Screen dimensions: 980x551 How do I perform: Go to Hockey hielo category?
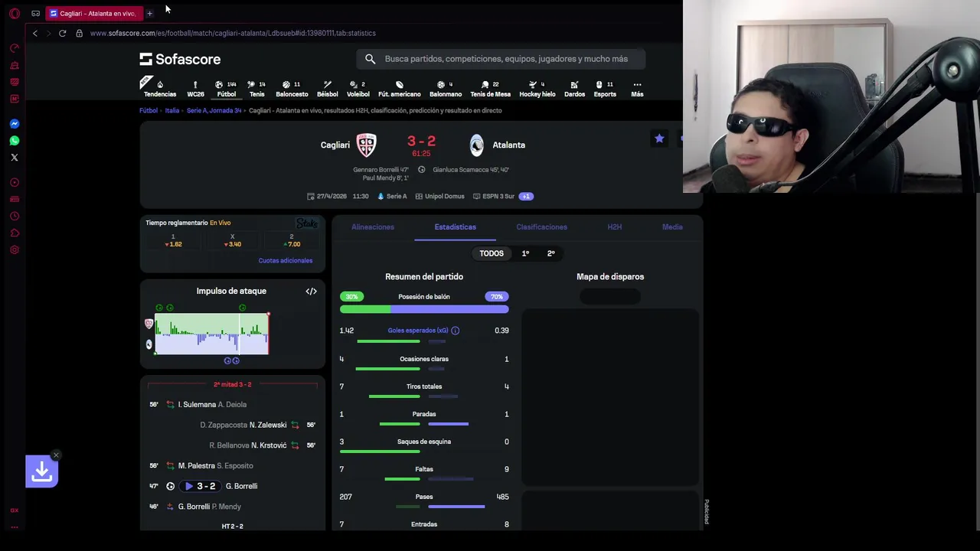(537, 89)
